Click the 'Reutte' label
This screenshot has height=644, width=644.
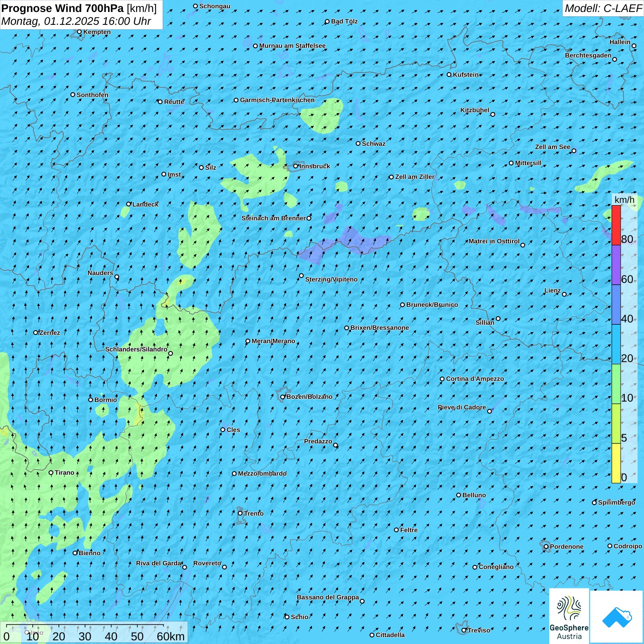tap(174, 102)
